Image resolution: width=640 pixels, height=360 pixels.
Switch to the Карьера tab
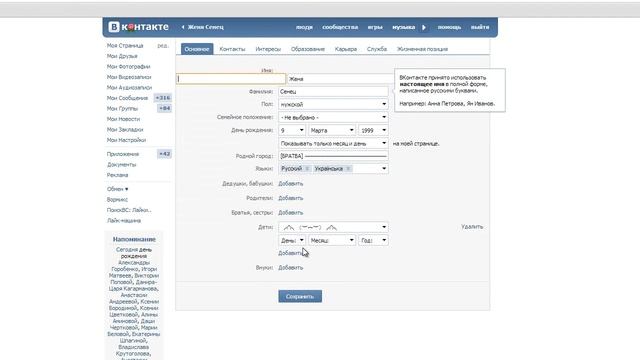346,49
